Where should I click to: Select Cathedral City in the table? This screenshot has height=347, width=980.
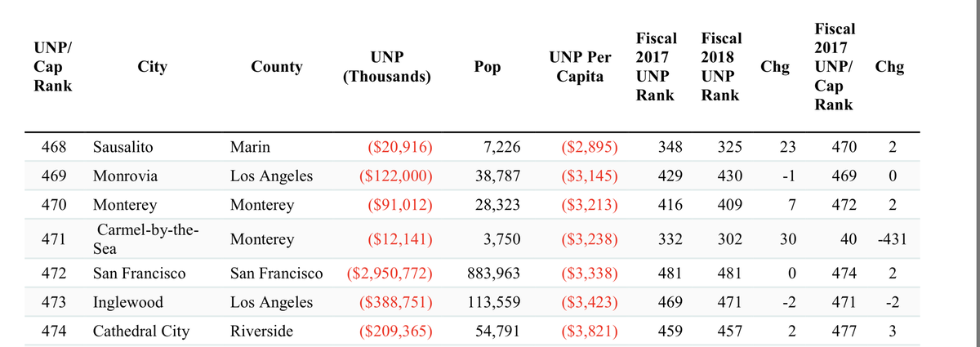[x=141, y=331]
